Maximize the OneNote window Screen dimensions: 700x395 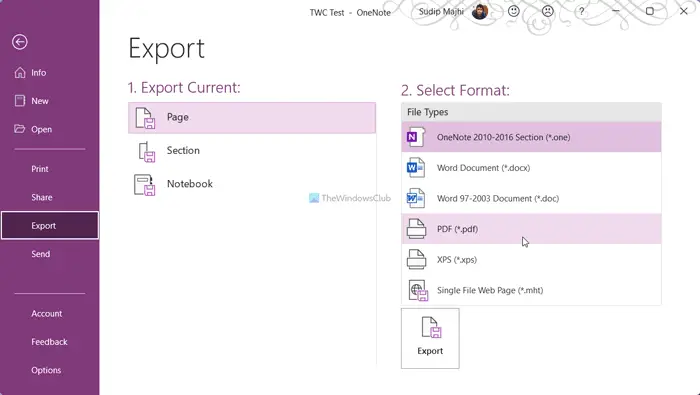click(x=650, y=11)
